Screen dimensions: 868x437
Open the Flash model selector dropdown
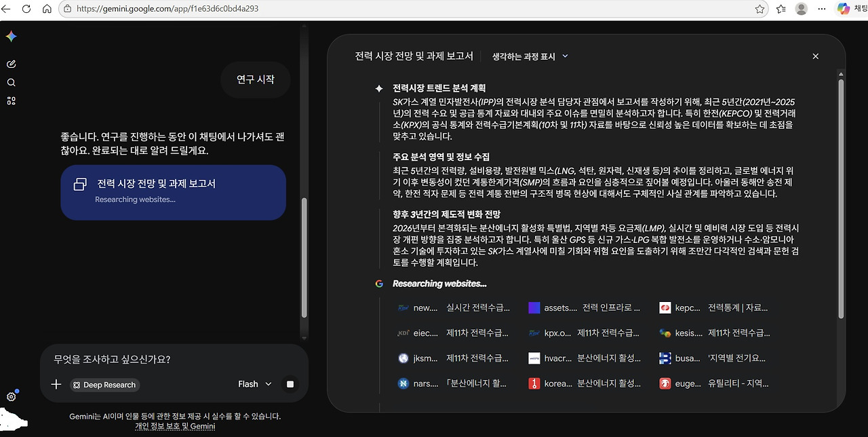[x=254, y=384]
